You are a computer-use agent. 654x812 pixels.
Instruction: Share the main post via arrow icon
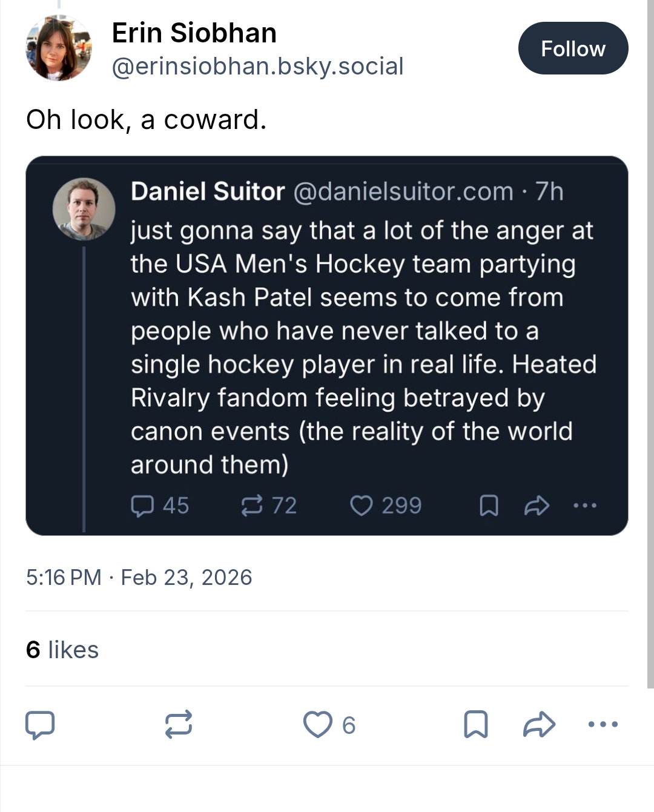click(x=539, y=724)
